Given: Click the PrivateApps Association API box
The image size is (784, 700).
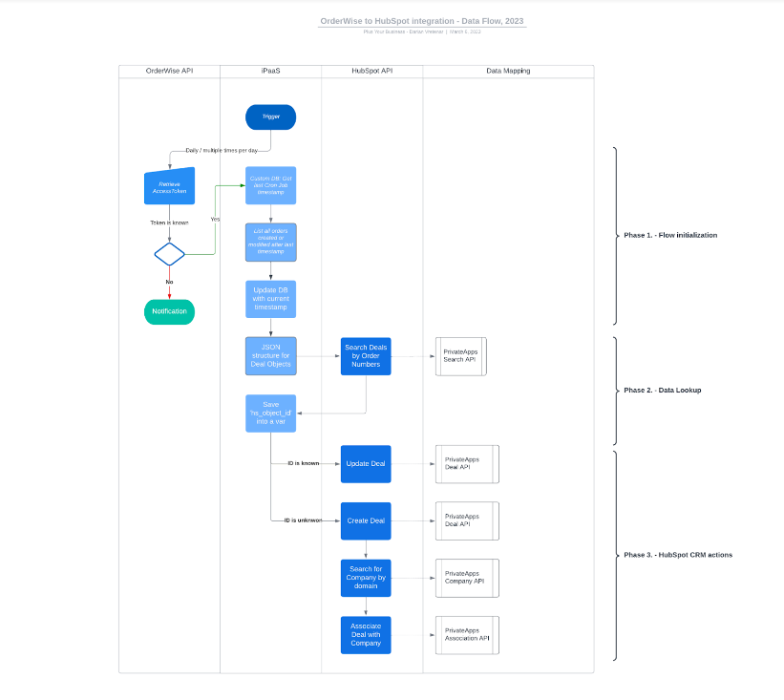Looking at the screenshot, I should click(467, 635).
